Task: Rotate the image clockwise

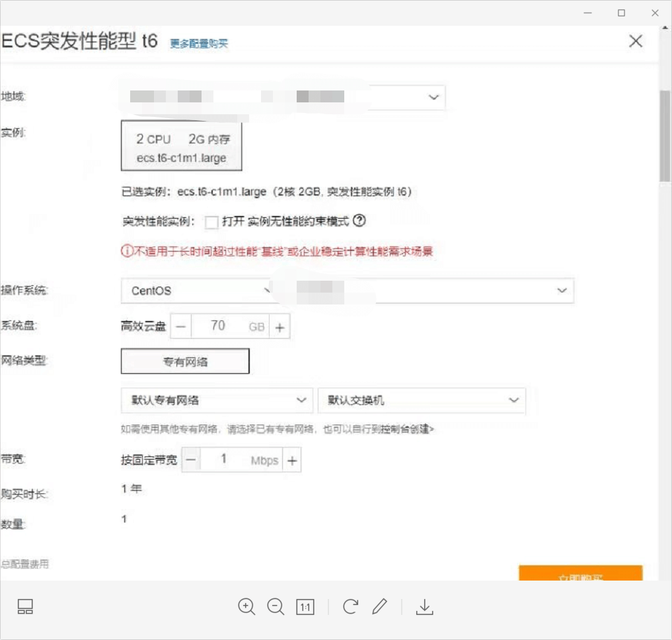Action: 350,607
